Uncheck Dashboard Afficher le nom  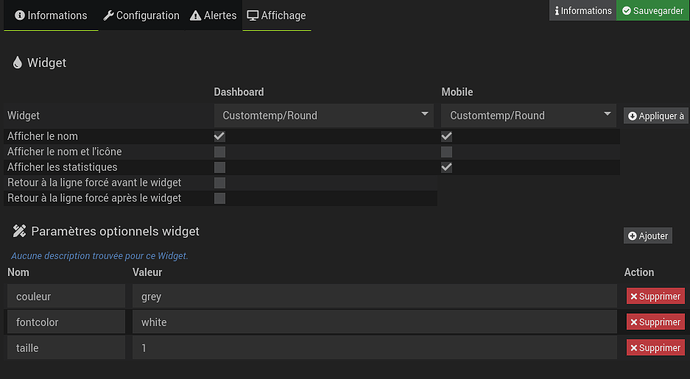coord(220,136)
